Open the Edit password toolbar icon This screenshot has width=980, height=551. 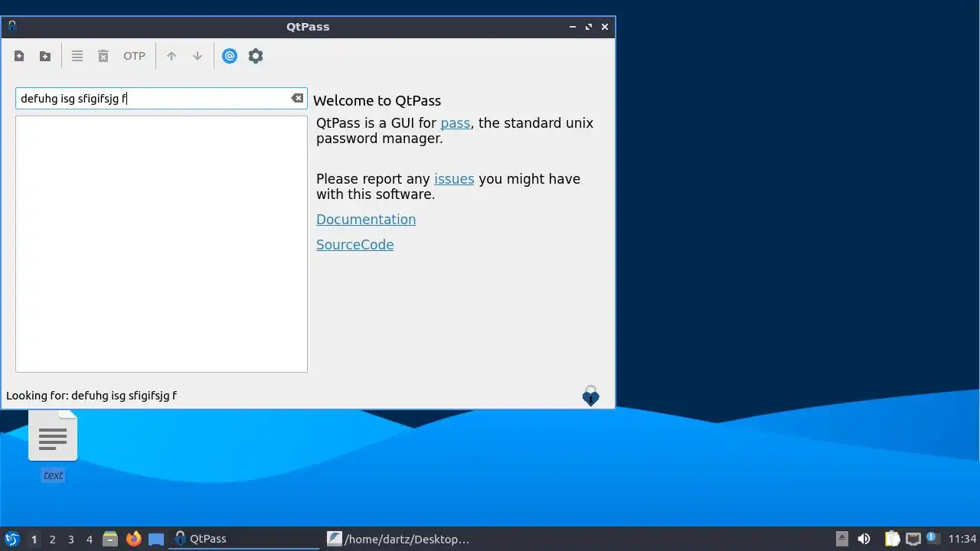click(77, 56)
